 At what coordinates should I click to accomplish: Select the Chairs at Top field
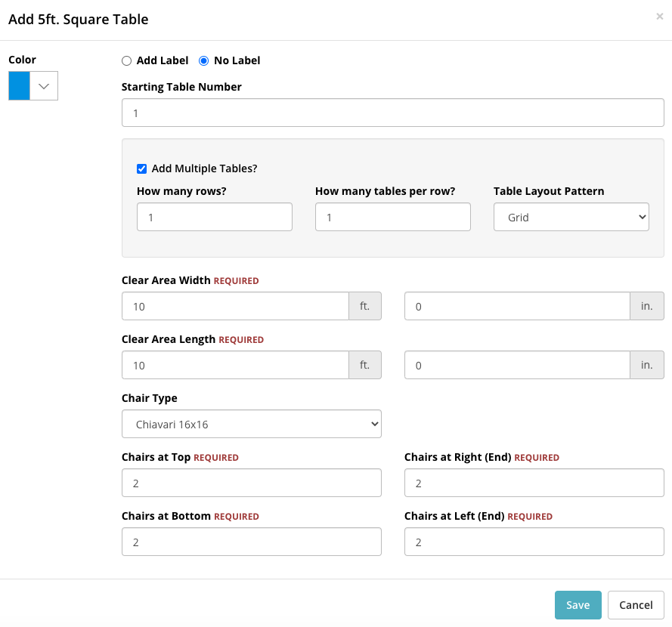252,483
